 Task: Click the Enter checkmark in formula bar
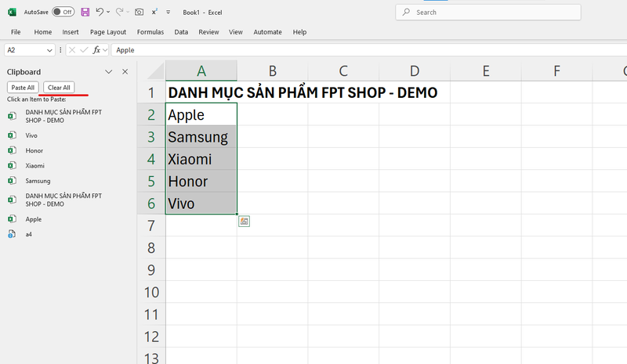click(84, 50)
